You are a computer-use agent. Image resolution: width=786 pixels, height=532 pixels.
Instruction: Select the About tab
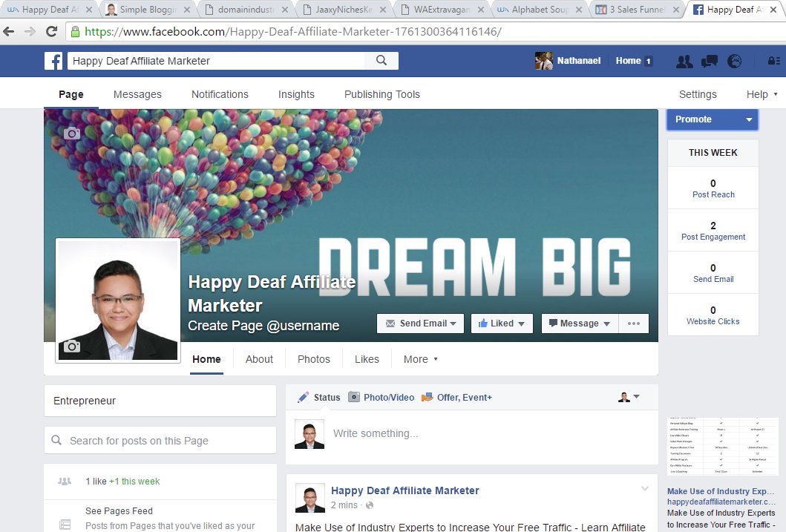pyautogui.click(x=259, y=359)
